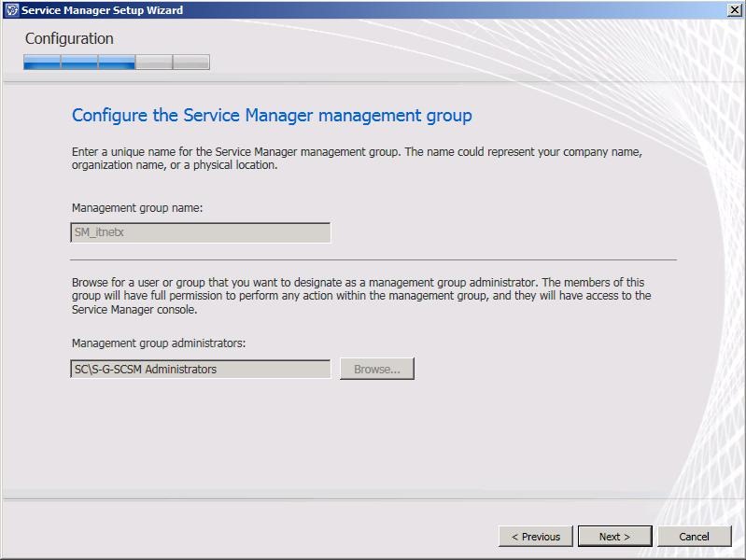Viewport: 746px width, 560px height.
Task: Click the 'Management group name:' label
Action: (136, 207)
